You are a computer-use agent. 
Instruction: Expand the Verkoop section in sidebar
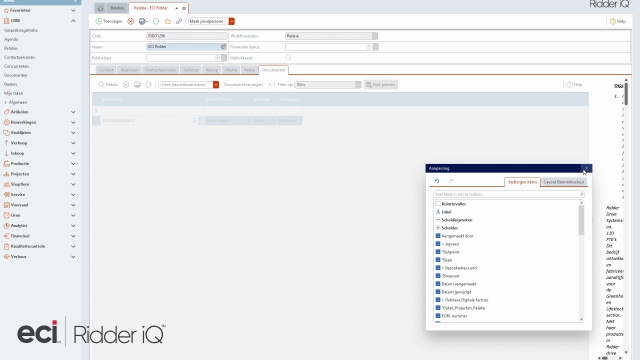(73, 143)
